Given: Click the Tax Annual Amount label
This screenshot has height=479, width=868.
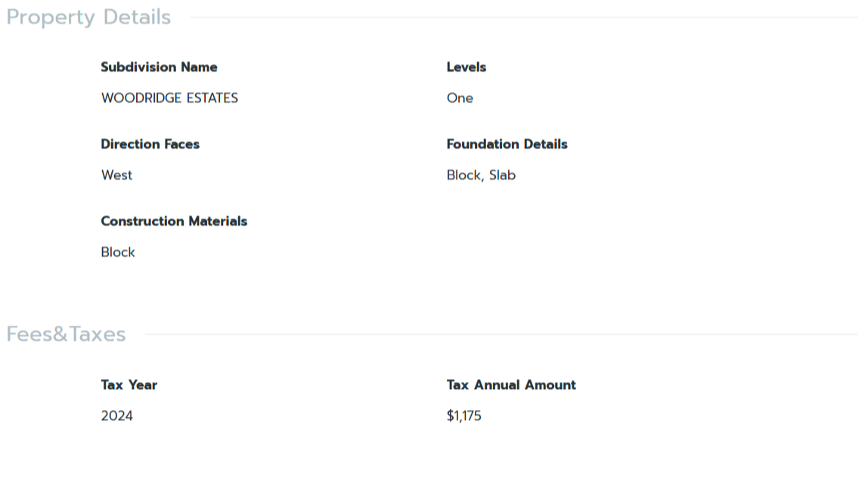Looking at the screenshot, I should (511, 385).
